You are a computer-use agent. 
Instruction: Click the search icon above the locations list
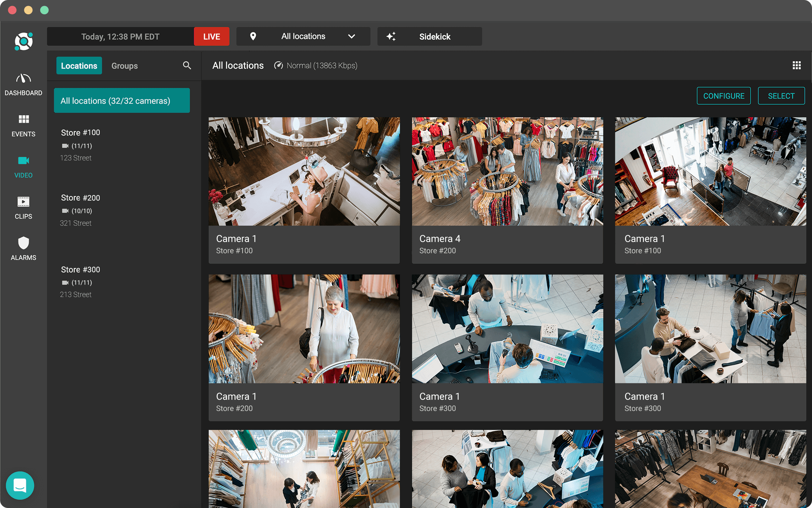click(x=187, y=66)
